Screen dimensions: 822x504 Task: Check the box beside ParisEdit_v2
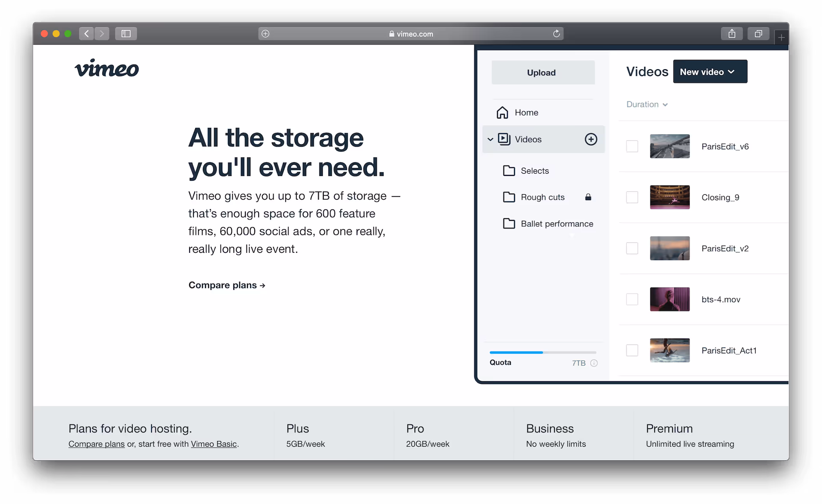632,249
